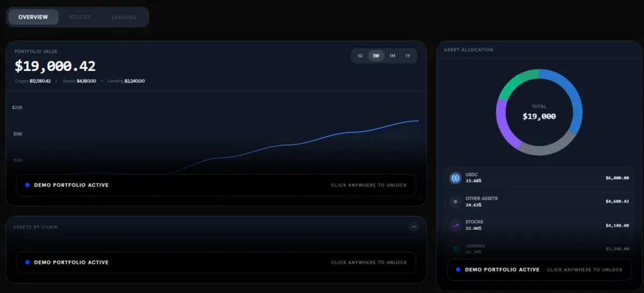Open the Lending tab
Image resolution: width=644 pixels, height=293 pixels.
click(x=124, y=17)
